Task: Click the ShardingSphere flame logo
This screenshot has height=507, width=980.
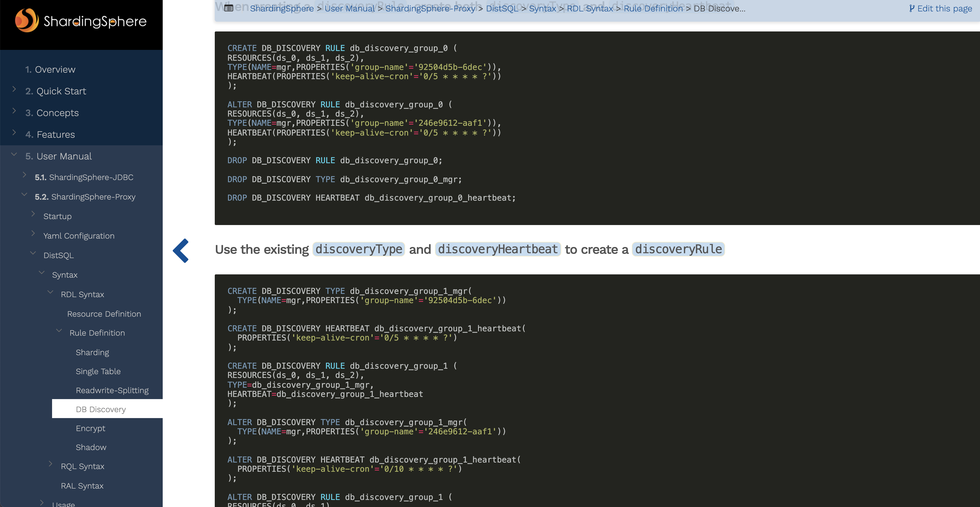Action: click(x=27, y=20)
